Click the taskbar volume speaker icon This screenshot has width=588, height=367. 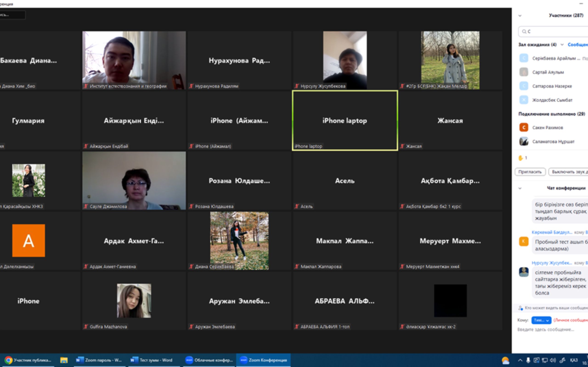pos(553,360)
